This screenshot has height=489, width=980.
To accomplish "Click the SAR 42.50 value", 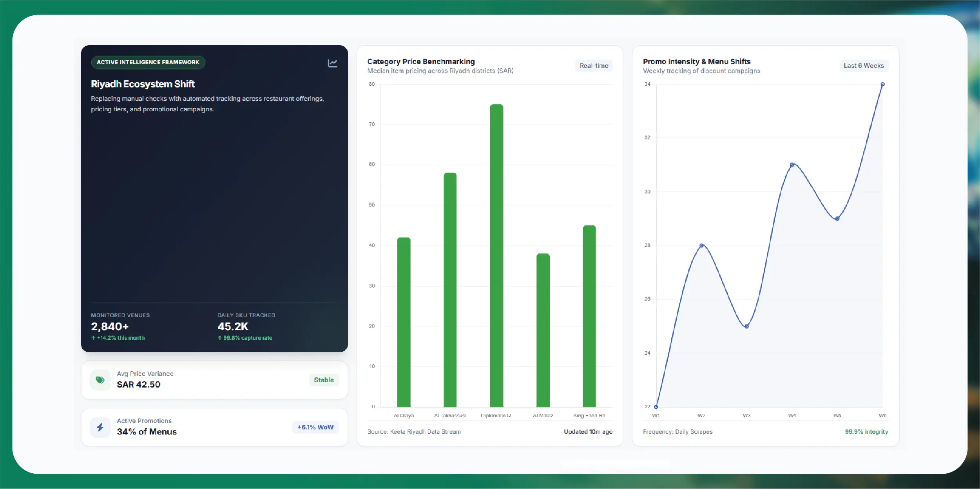I will pyautogui.click(x=139, y=384).
